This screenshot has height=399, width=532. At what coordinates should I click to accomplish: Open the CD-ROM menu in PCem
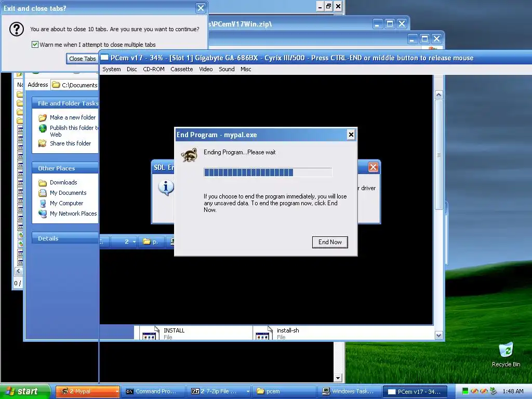point(154,69)
